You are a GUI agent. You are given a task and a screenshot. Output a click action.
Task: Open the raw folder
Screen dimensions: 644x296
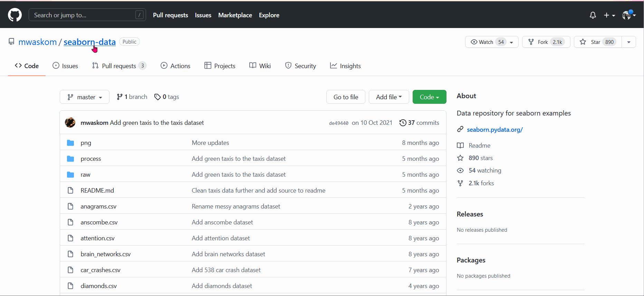[85, 175]
